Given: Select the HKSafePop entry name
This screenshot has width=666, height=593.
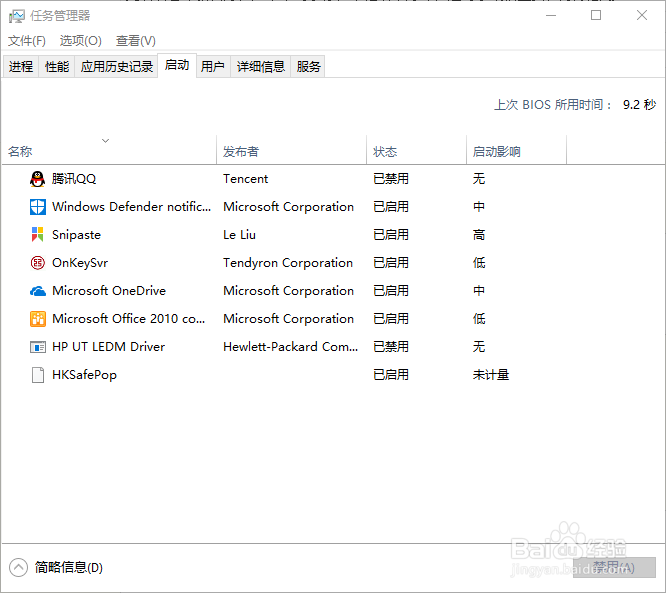Looking at the screenshot, I should pyautogui.click(x=84, y=375).
